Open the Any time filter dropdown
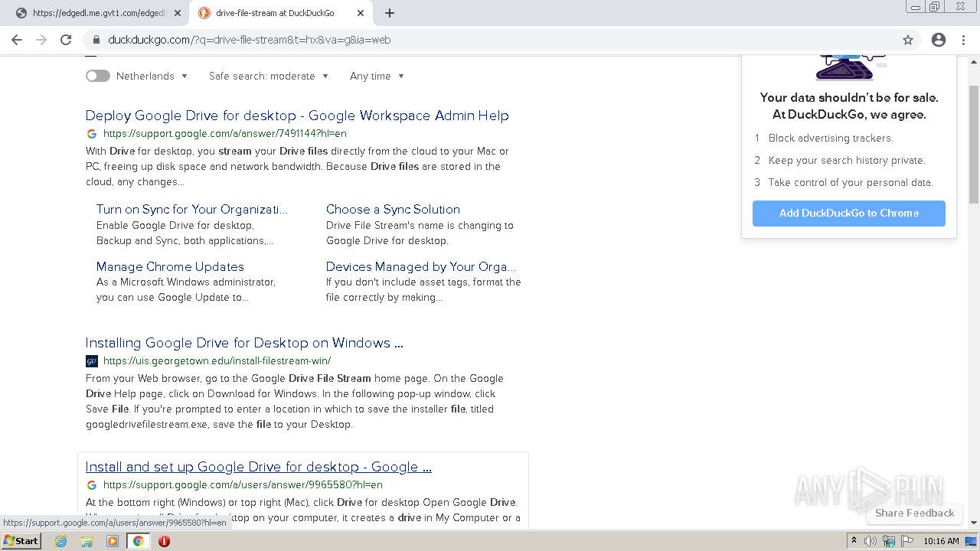The height and width of the screenshot is (551, 980). point(377,76)
